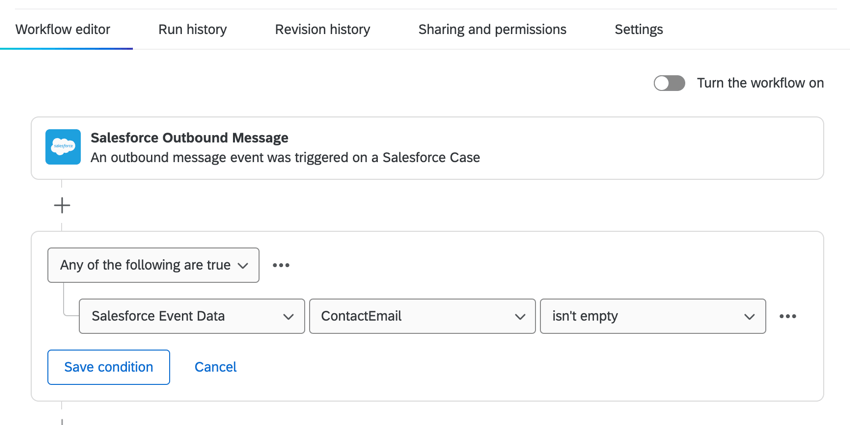Click the Salesforce cloud icon
Image resolution: width=850 pixels, height=425 pixels.
coord(63,147)
